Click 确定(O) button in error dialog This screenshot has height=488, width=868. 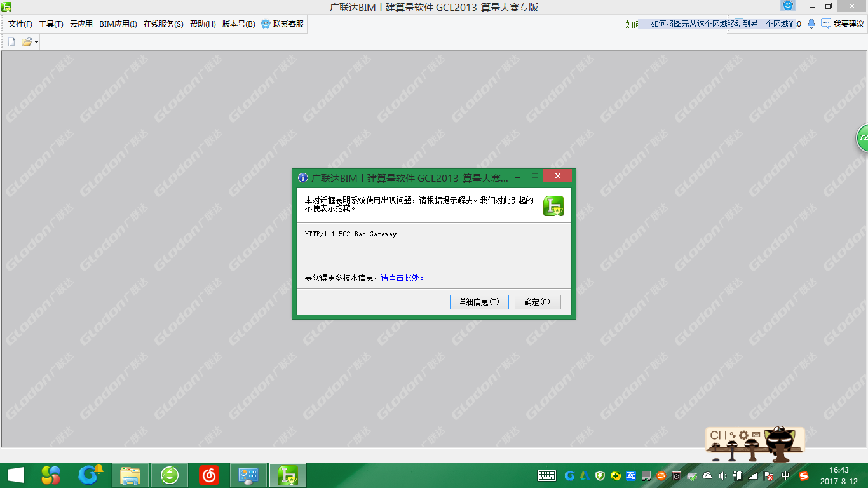538,302
